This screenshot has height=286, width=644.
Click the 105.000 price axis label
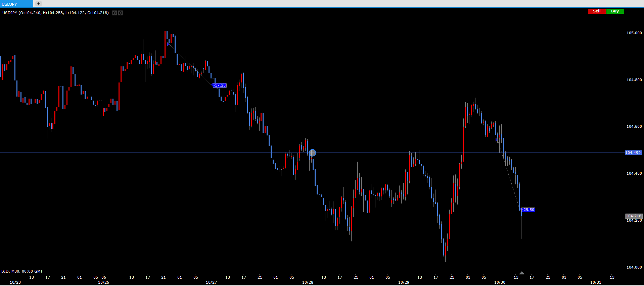pos(634,33)
